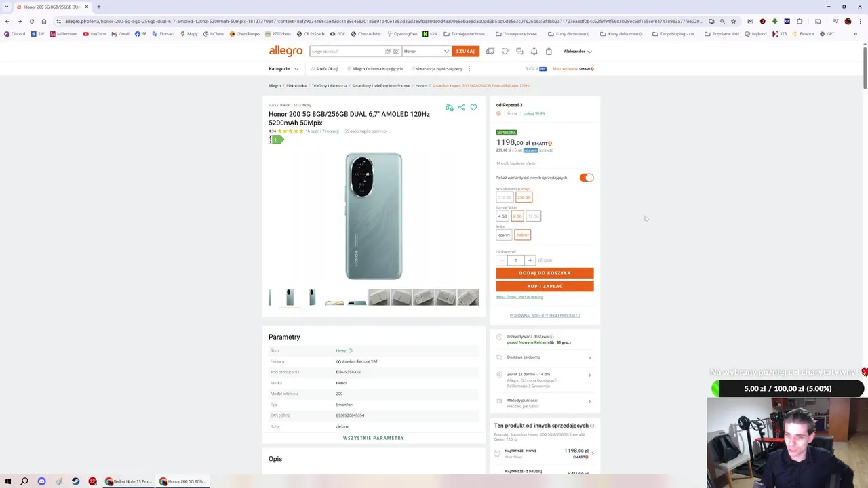Select 8 GB RAM option
This screenshot has width=868, height=488.
click(x=517, y=216)
